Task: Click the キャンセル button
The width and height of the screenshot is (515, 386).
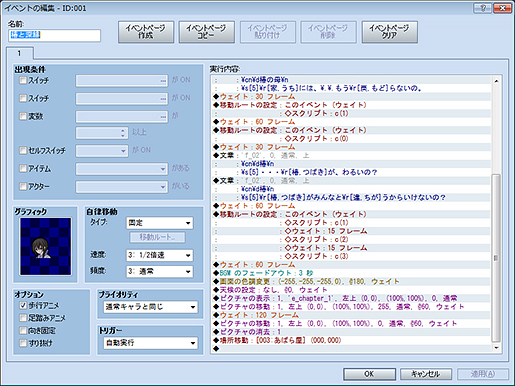Action: (426, 374)
